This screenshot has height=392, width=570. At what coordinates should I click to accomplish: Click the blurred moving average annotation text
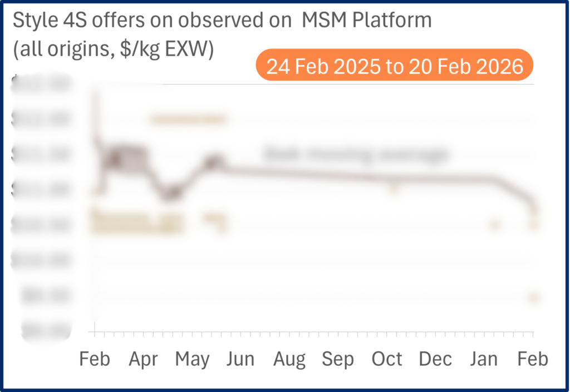(356, 154)
